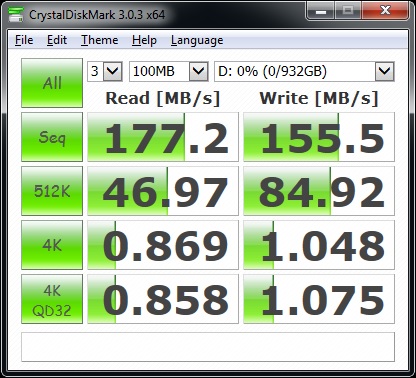416x378 pixels.
Task: Minimize the CrystalDiskMark window
Action: [320, 11]
